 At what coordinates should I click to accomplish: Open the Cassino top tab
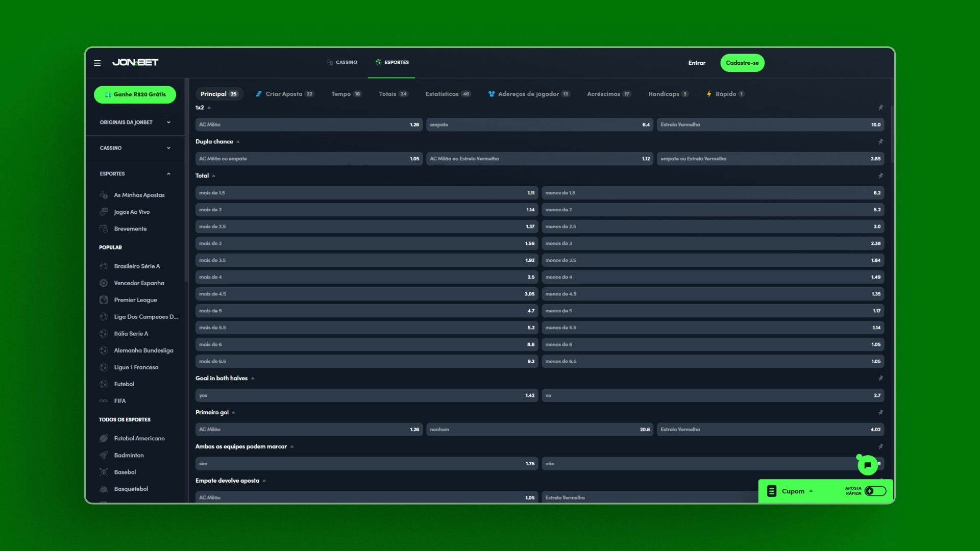[342, 62]
